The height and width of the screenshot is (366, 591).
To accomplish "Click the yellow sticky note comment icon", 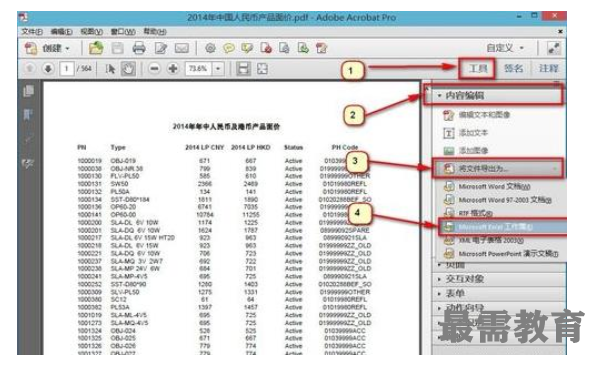I will point(229,48).
